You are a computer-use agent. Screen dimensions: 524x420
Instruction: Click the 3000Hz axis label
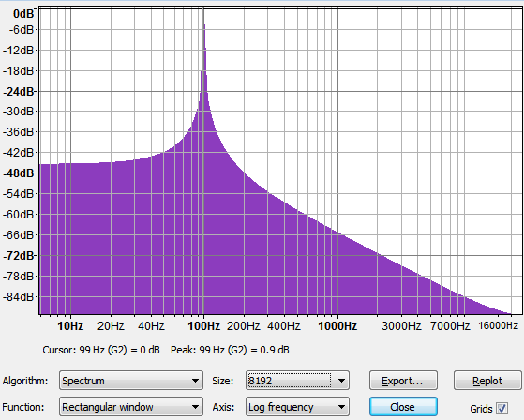click(401, 325)
